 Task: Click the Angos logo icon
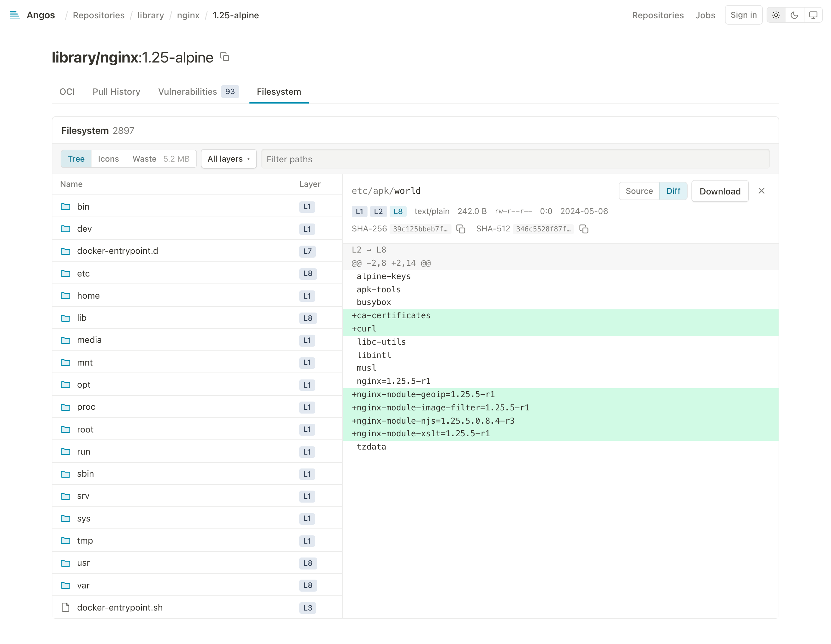(15, 15)
